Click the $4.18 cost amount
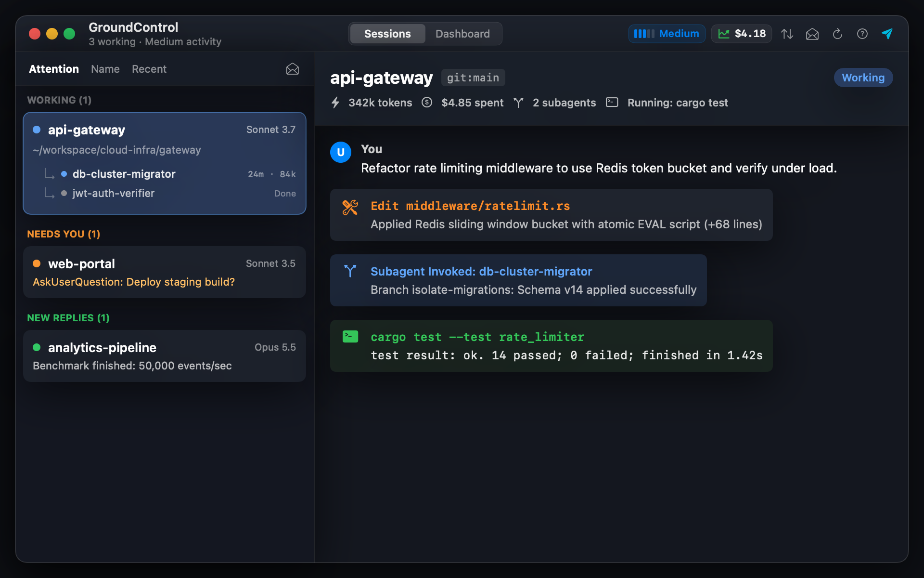 click(x=750, y=34)
